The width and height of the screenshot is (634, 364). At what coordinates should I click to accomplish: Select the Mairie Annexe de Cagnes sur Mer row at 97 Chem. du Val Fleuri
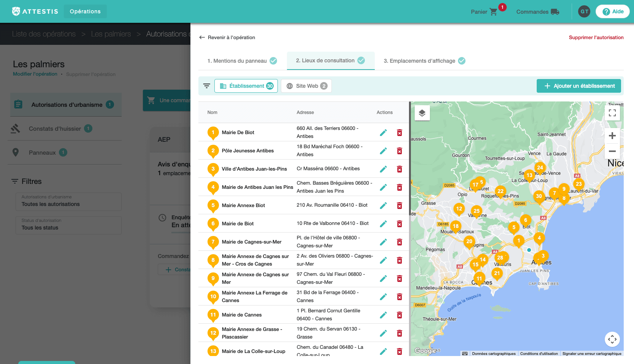[x=303, y=279]
